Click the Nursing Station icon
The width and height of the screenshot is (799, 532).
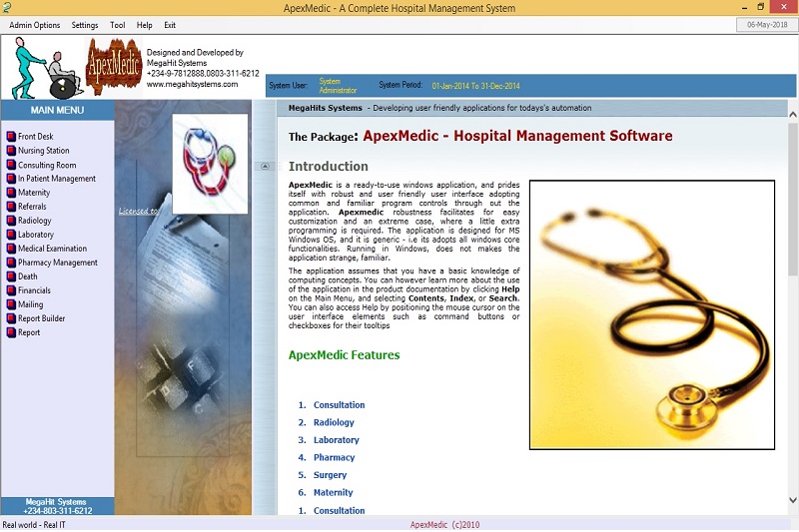tap(11, 151)
